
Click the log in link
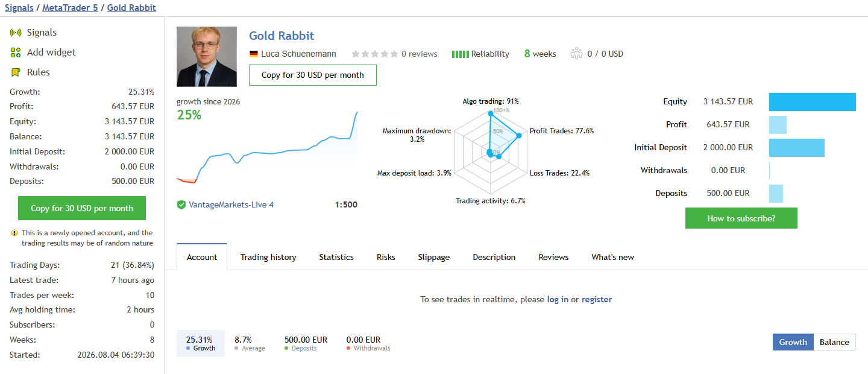(x=558, y=299)
